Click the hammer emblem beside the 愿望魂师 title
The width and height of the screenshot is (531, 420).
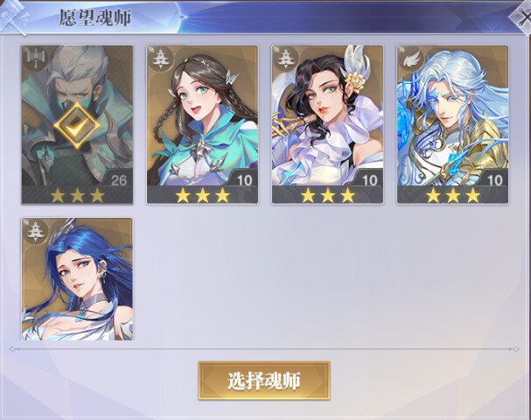pyautogui.click(x=13, y=17)
